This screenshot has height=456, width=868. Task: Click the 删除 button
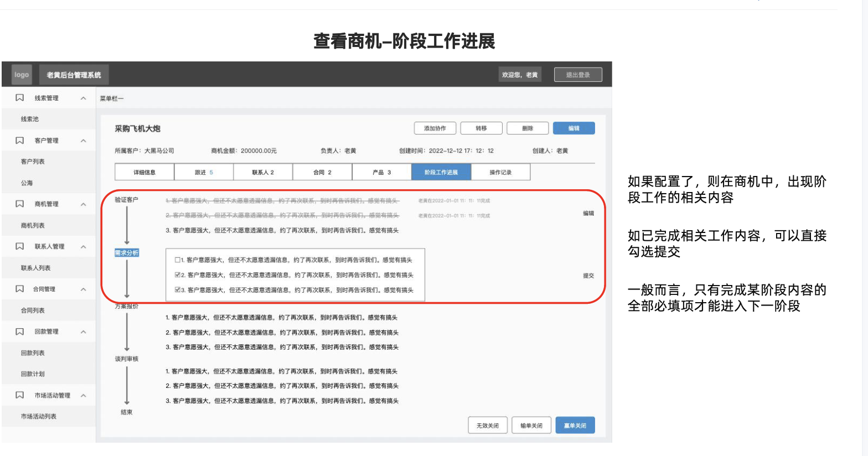(528, 128)
